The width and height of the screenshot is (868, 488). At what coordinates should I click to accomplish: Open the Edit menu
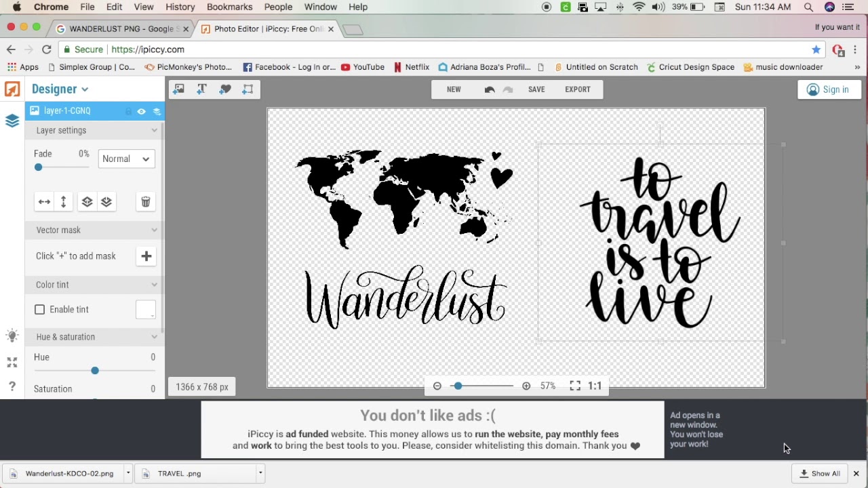click(x=114, y=7)
